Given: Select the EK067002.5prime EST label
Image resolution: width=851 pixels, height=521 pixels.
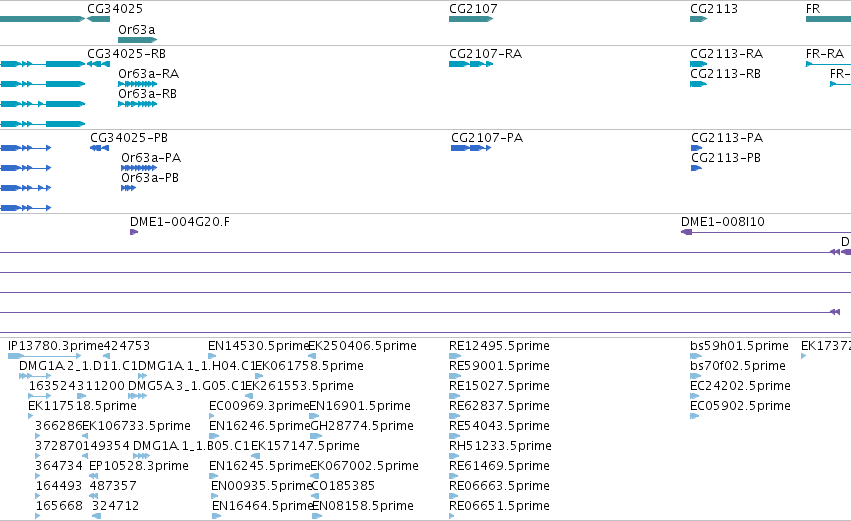Looking at the screenshot, I should (364, 466).
